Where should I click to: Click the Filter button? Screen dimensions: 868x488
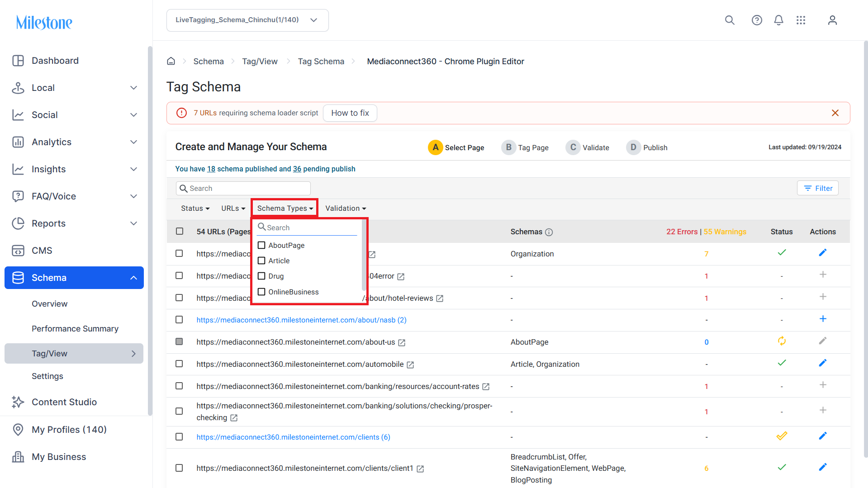click(x=818, y=188)
